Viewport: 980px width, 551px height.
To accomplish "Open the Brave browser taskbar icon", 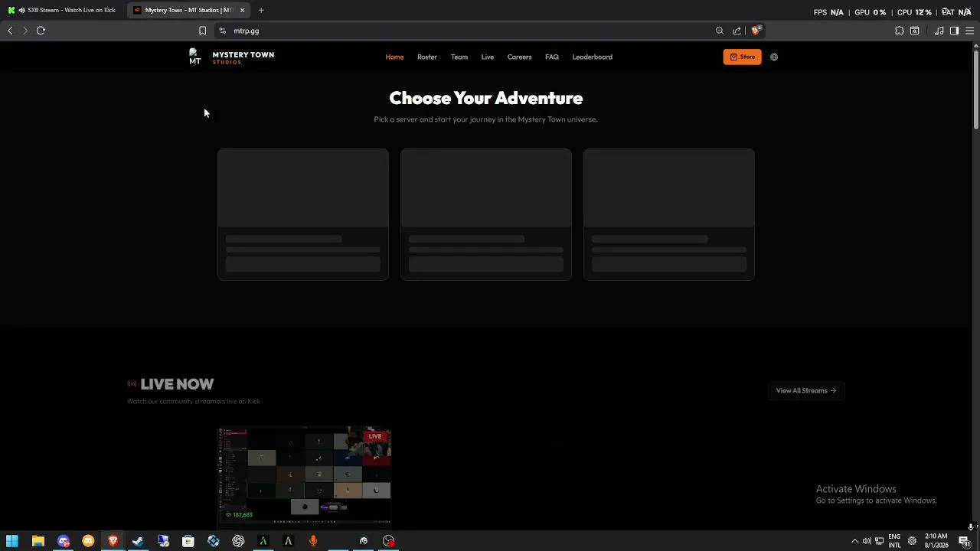I will [113, 541].
